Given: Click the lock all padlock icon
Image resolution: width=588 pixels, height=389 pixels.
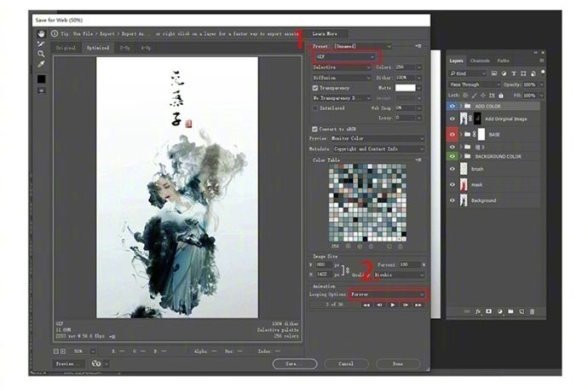Looking at the screenshot, I should click(x=501, y=96).
